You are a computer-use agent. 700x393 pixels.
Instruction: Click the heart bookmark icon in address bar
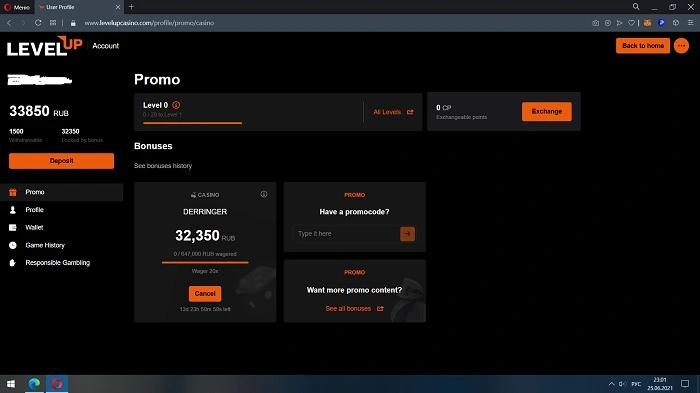[631, 23]
